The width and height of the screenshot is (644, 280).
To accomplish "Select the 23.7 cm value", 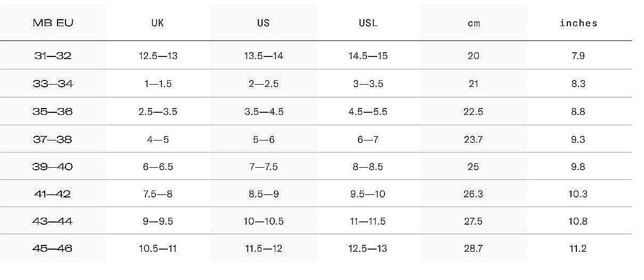I will point(474,139).
